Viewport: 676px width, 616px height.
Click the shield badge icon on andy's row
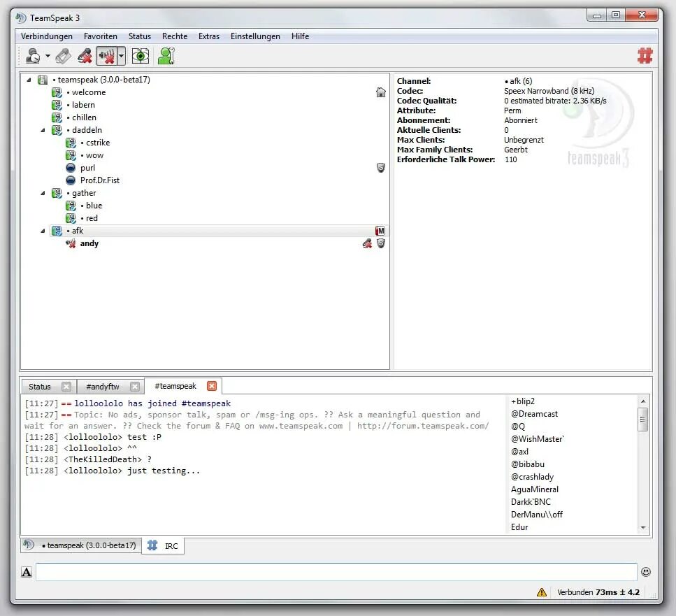pyautogui.click(x=381, y=243)
